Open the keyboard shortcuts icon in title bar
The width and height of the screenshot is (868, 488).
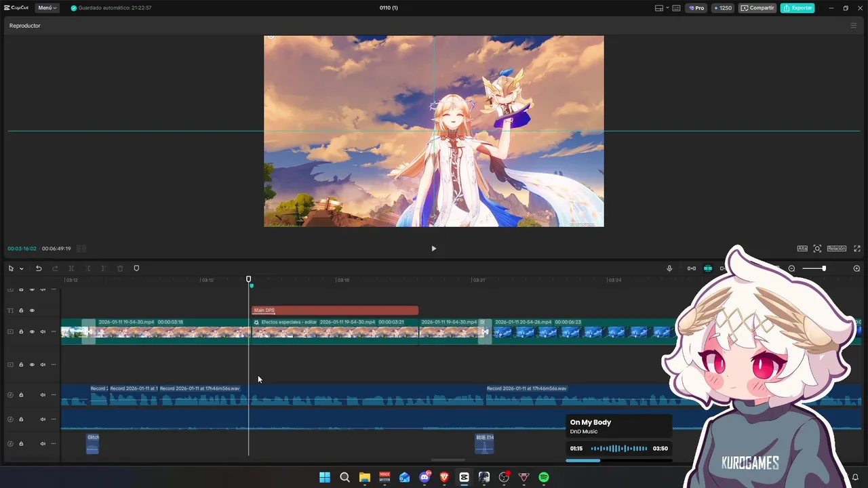click(x=677, y=8)
